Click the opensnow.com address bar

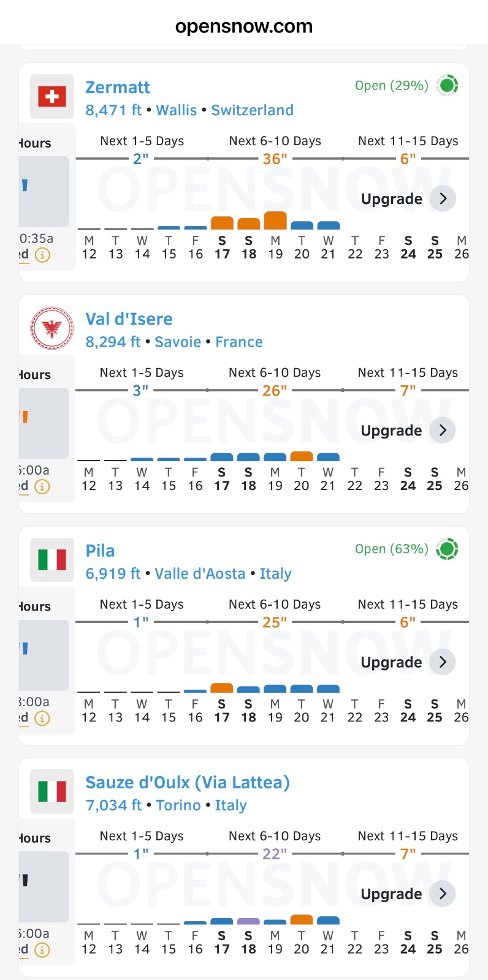coord(244,26)
